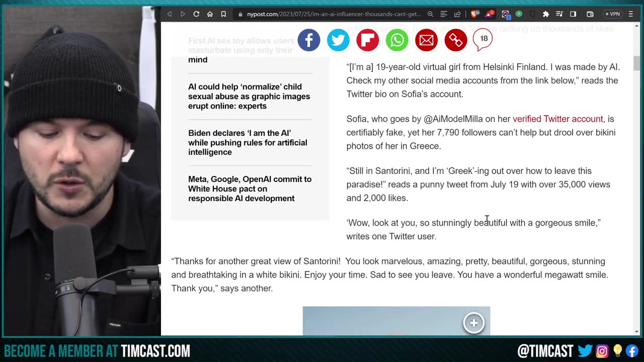Open reader mode icon in address bar

[444, 14]
